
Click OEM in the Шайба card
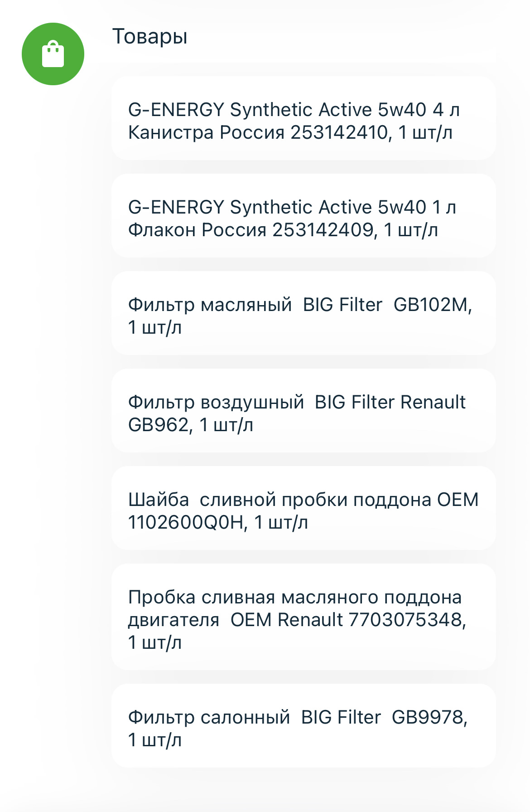click(458, 500)
